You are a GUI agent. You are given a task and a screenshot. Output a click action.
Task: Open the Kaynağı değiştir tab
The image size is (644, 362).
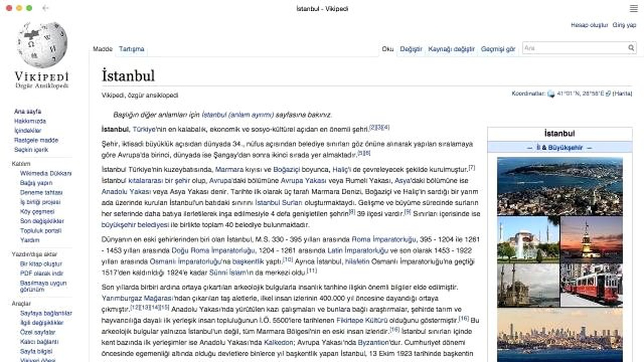451,49
